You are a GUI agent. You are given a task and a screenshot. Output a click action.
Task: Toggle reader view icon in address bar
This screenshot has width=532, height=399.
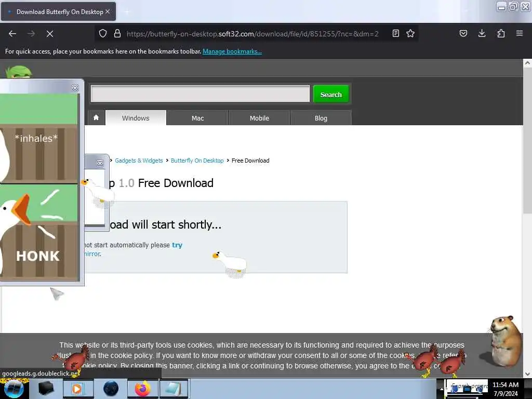[x=395, y=33]
